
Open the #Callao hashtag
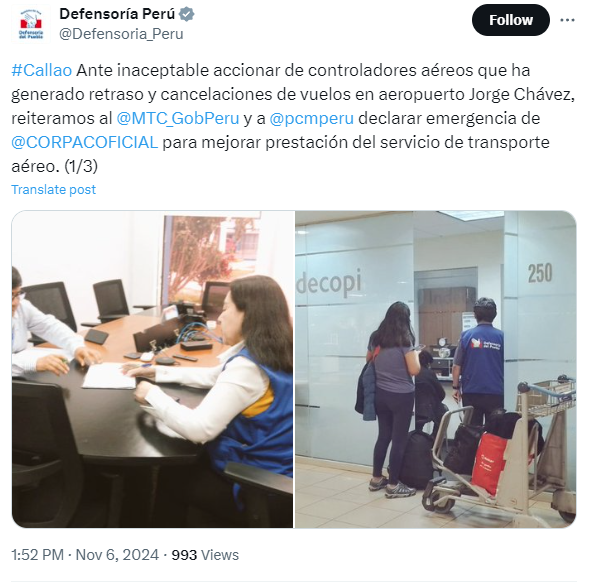[42, 70]
